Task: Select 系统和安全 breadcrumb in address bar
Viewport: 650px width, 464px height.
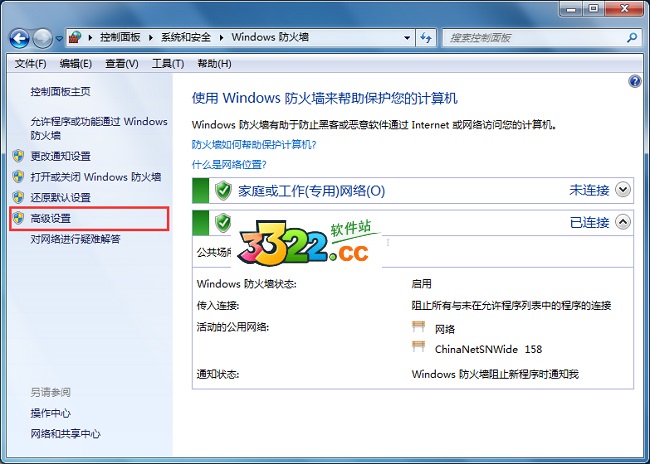Action: click(186, 37)
